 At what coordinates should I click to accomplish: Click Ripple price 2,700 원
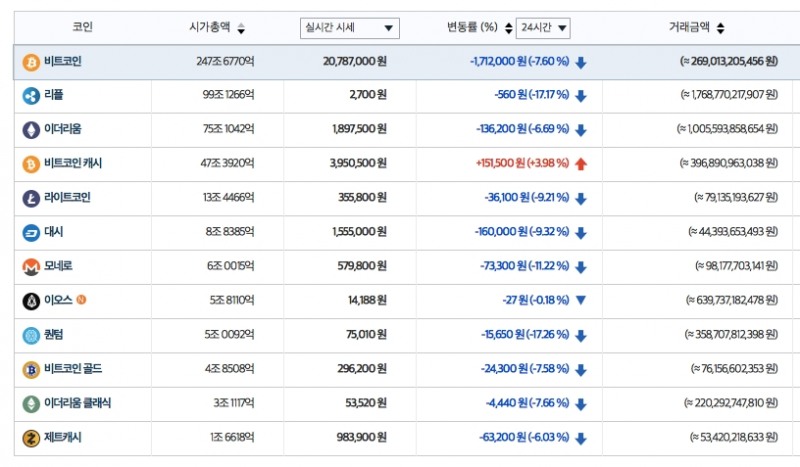coord(368,95)
